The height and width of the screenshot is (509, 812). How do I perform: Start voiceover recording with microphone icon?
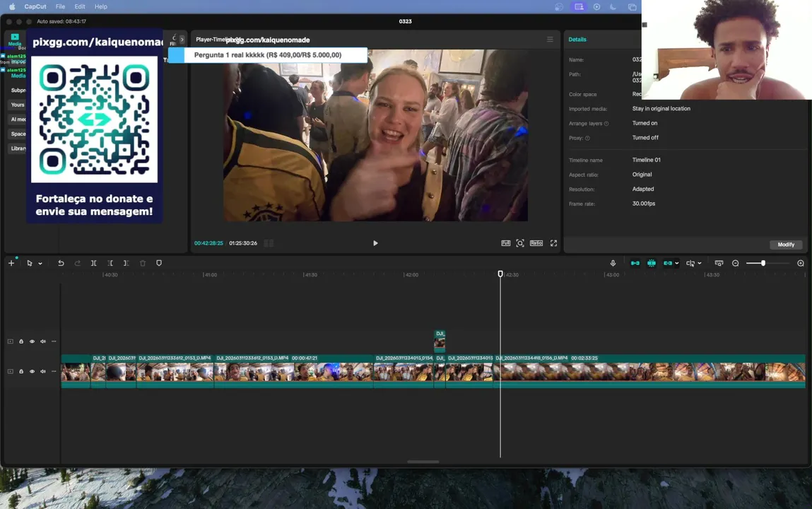click(x=613, y=263)
